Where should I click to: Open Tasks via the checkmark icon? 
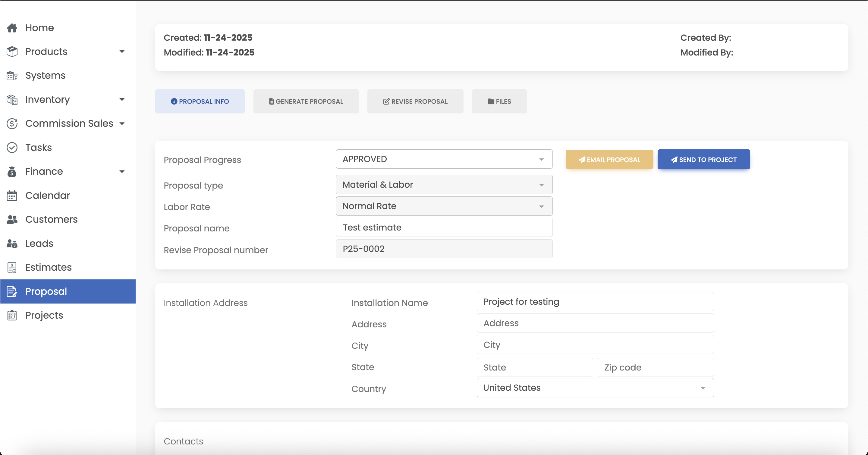(x=12, y=148)
